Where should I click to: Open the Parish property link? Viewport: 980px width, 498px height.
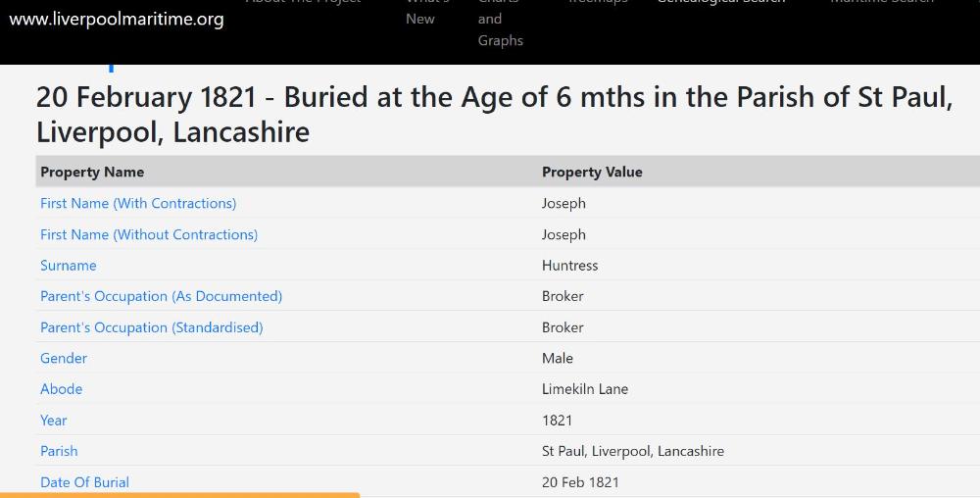[59, 451]
